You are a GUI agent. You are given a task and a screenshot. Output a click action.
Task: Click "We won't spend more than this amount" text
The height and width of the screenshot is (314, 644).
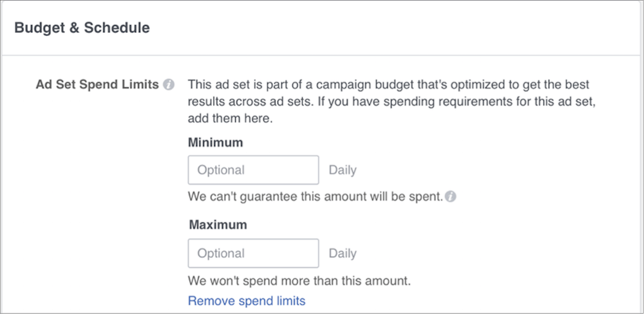coord(299,281)
